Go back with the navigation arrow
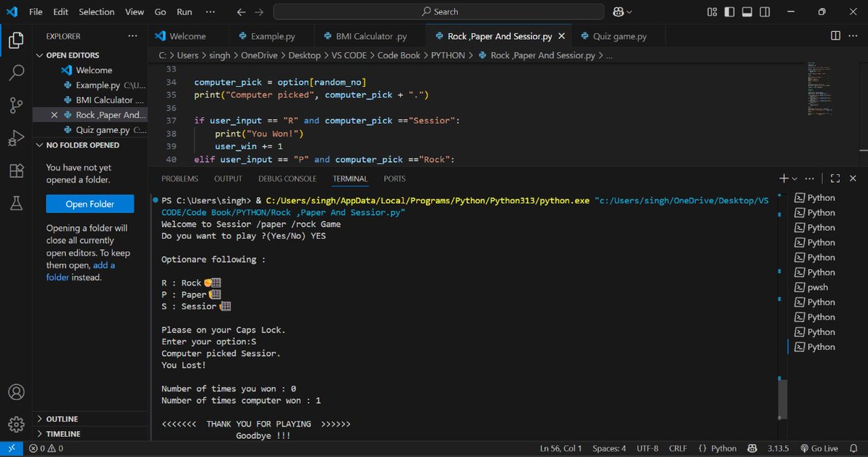This screenshot has width=868, height=457. coord(242,12)
